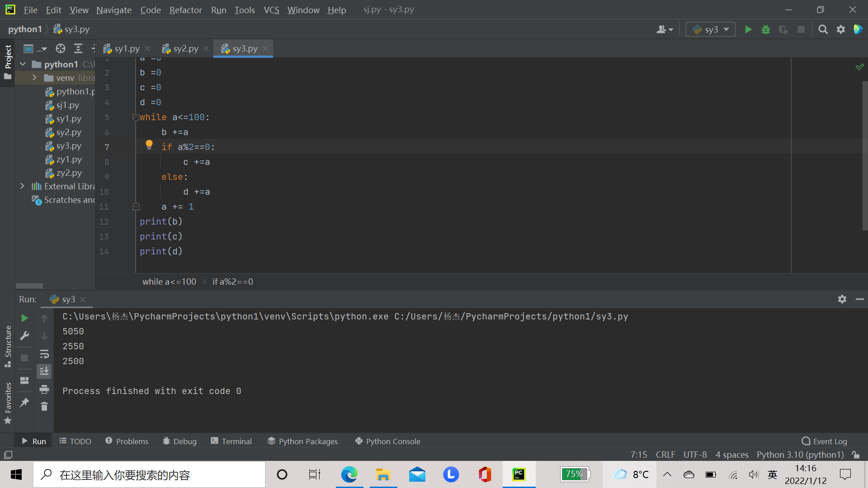Screen dimensions: 868x488
Task: Click breadcrumb 'if a%2==0'
Action: tap(233, 282)
